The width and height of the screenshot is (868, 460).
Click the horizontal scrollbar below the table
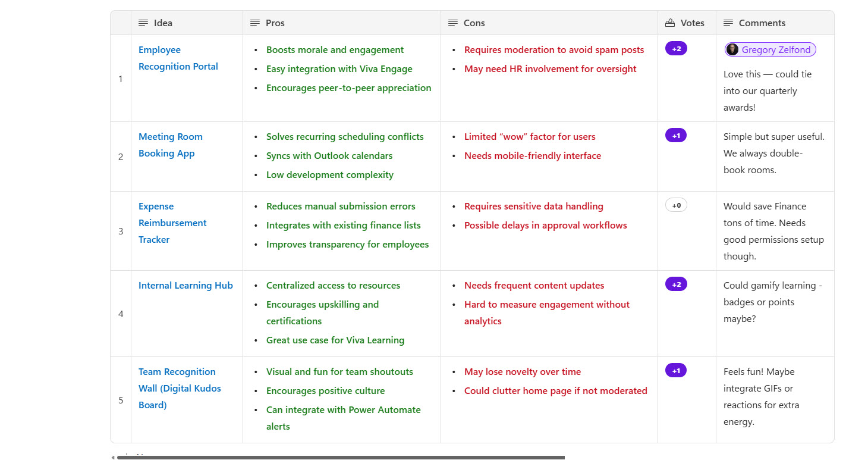click(340, 458)
